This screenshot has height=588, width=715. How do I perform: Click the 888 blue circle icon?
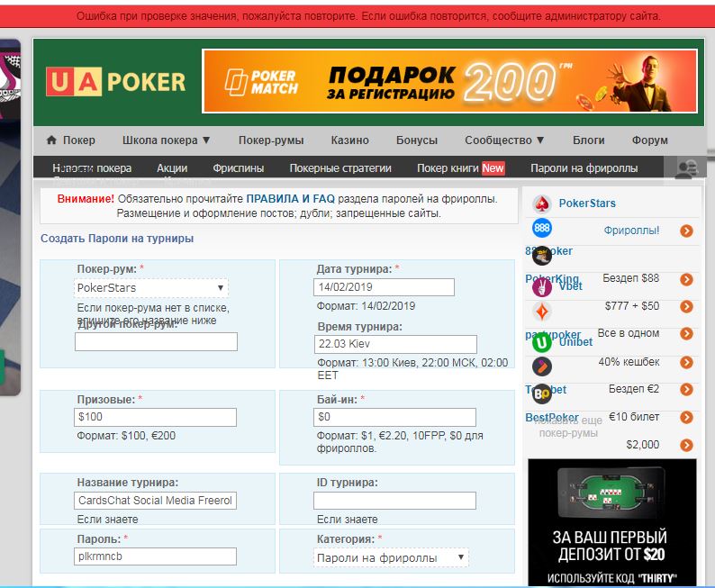click(542, 228)
